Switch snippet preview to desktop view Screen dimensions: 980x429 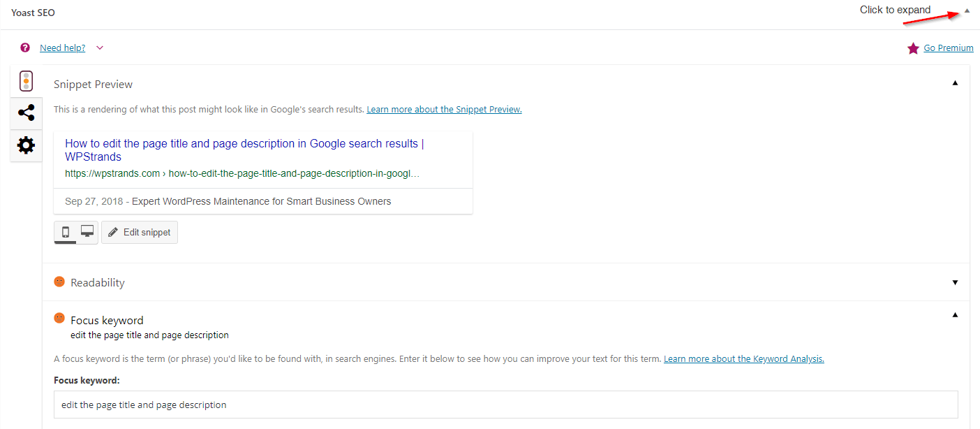(x=87, y=232)
